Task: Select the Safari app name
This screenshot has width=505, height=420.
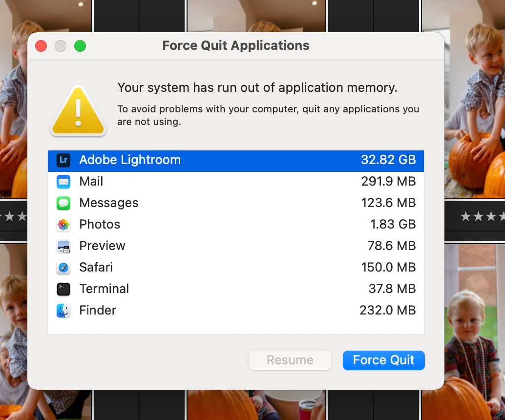Action: tap(96, 267)
